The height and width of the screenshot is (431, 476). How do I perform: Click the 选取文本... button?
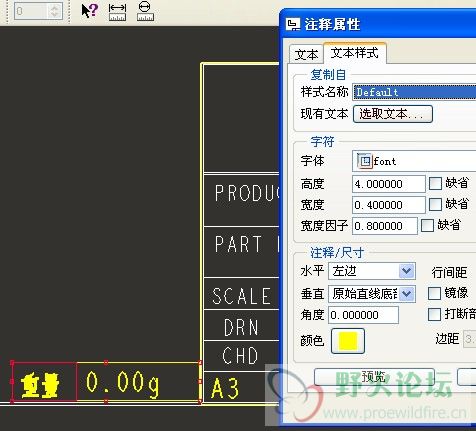coord(393,114)
